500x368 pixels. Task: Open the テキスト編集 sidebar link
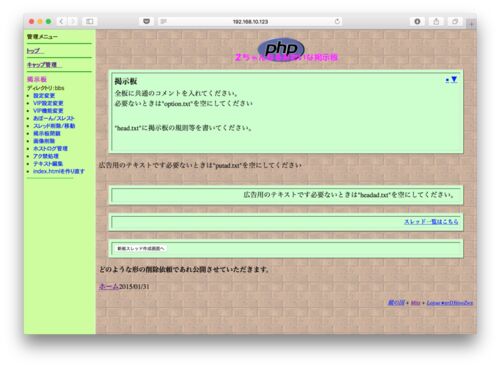tap(48, 164)
